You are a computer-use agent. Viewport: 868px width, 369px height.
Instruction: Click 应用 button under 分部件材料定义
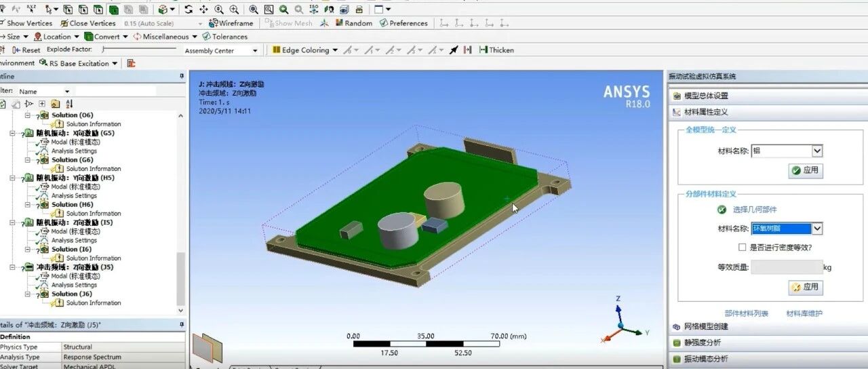tap(806, 287)
